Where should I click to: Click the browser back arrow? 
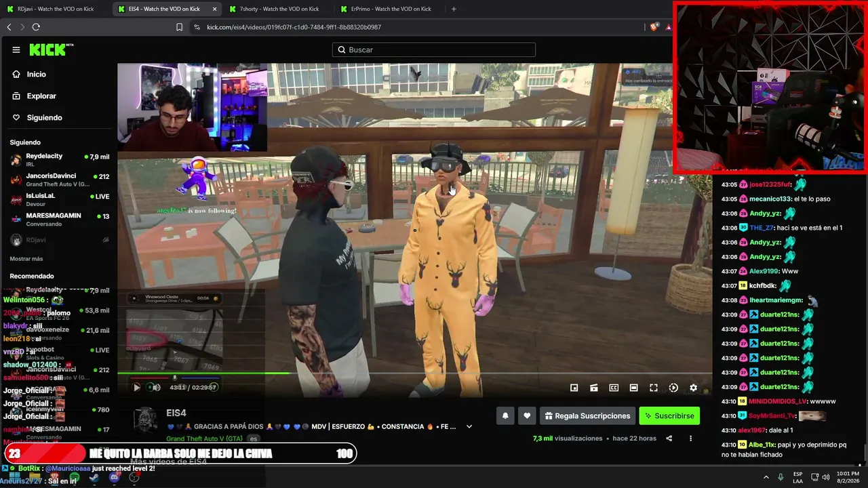[x=9, y=27]
